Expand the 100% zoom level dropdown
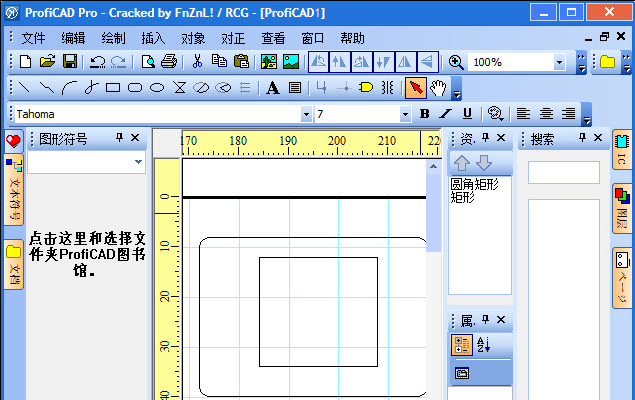635x400 pixels. pos(559,62)
